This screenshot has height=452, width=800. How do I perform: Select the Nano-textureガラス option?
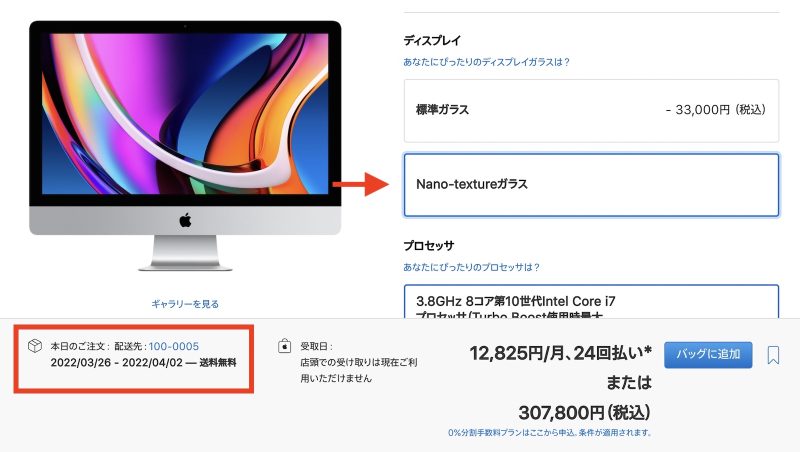pyautogui.click(x=591, y=185)
